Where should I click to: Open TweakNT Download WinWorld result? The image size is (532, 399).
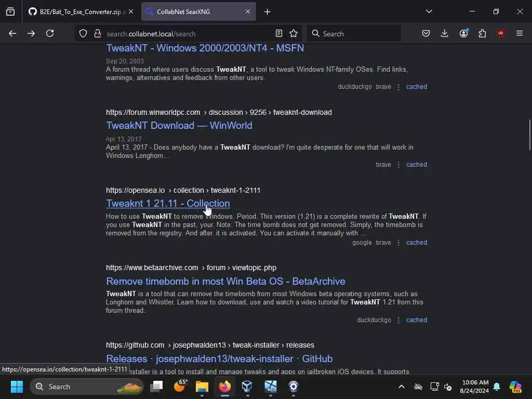click(x=179, y=126)
